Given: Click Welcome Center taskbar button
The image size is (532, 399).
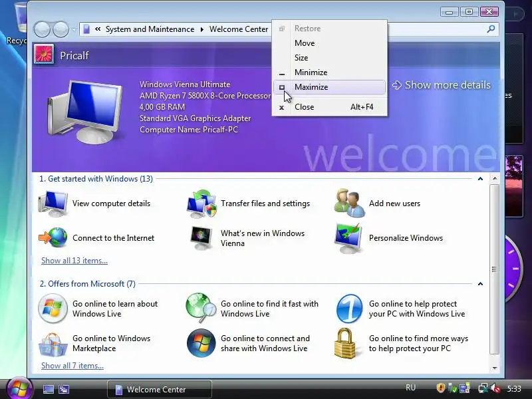Looking at the screenshot, I should pyautogui.click(x=160, y=390).
